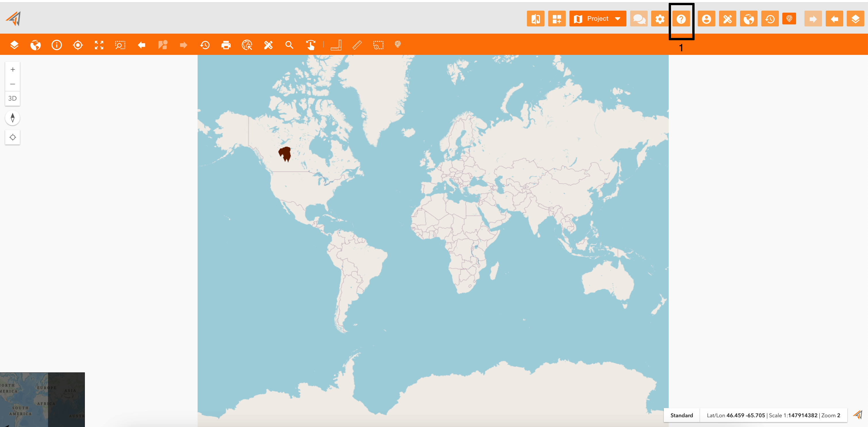Click the Lat/Lon 46.459 -65.705 readout
The width and height of the screenshot is (868, 427).
pyautogui.click(x=736, y=415)
